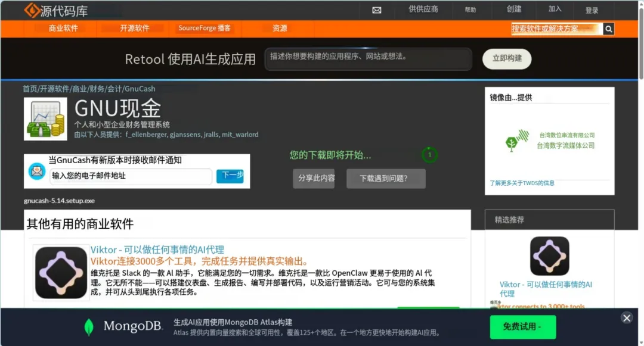The height and width of the screenshot is (346, 644).
Task: Click contributor gjanssens link
Action: pos(185,135)
